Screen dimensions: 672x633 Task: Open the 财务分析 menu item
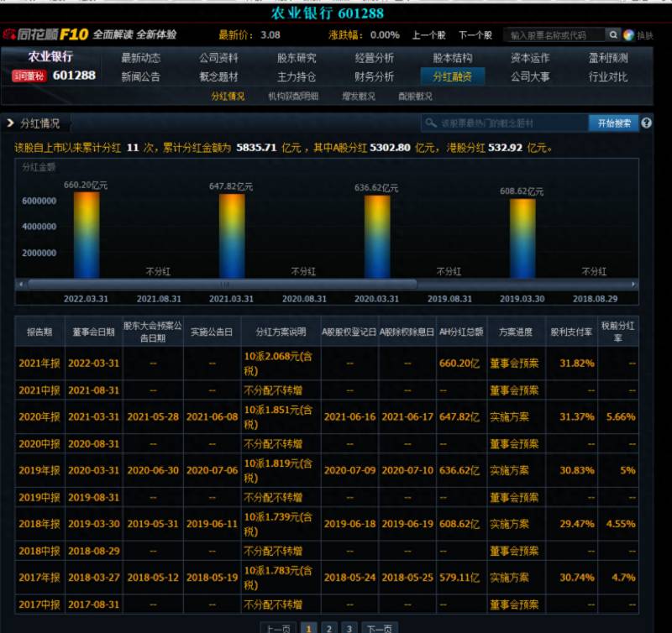374,76
